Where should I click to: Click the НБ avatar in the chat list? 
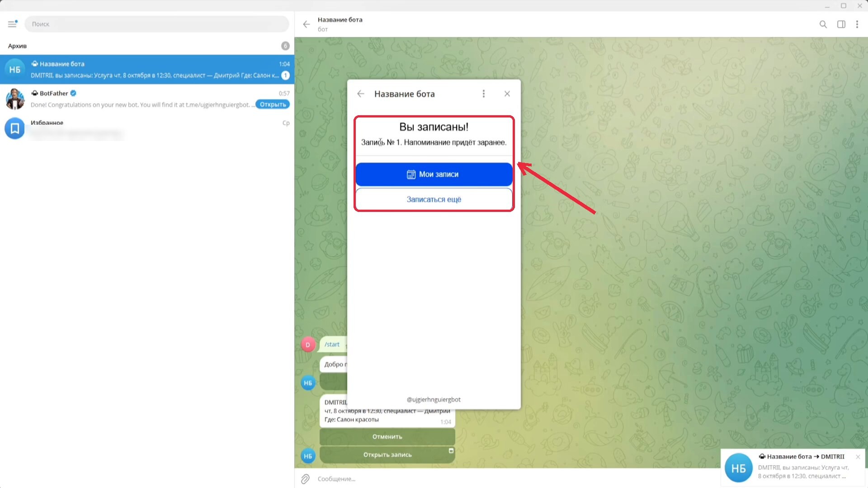[15, 70]
